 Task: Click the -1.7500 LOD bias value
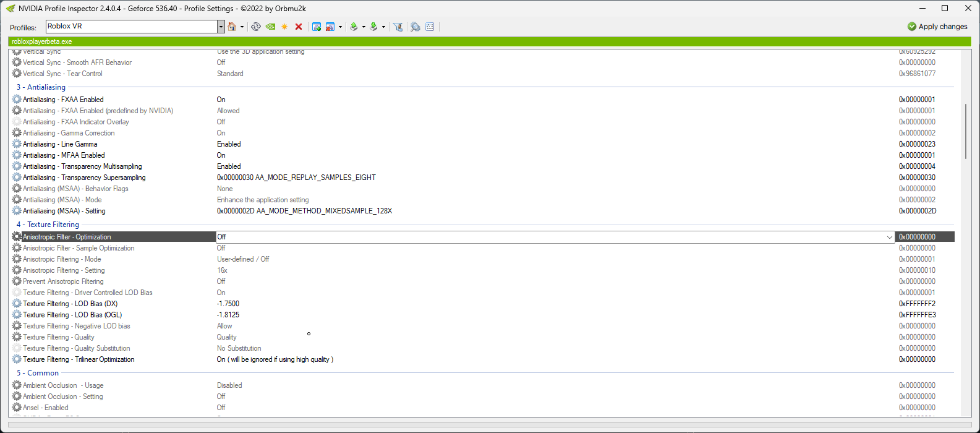[x=228, y=304]
